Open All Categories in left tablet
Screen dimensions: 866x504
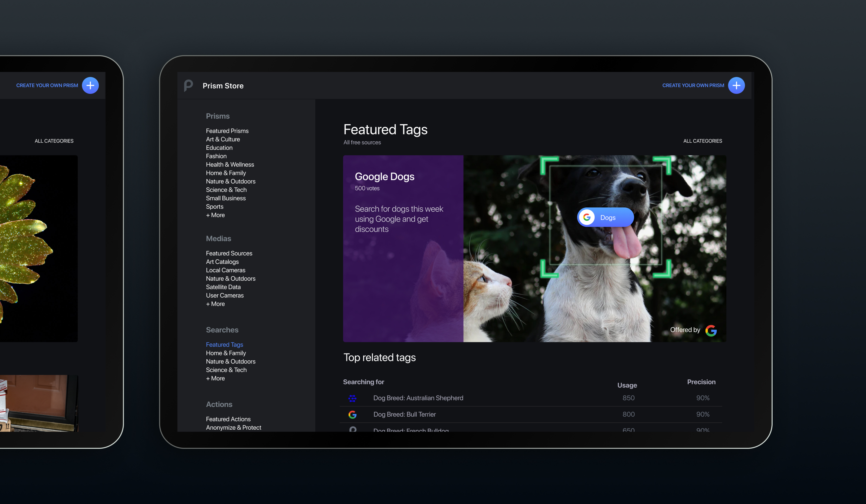(54, 141)
